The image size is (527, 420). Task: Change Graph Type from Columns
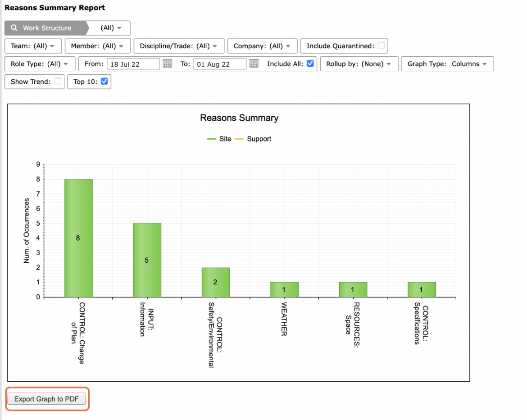[447, 64]
